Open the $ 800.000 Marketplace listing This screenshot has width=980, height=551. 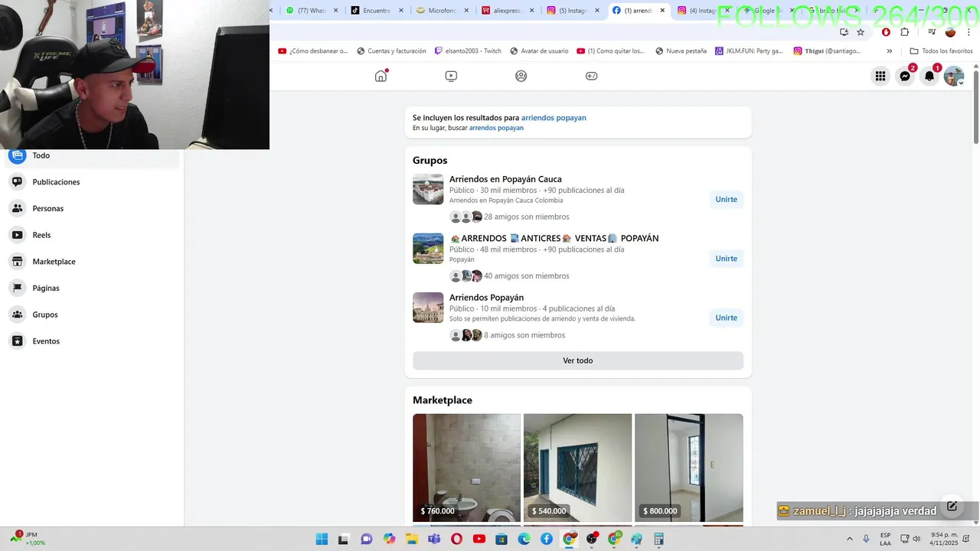688,468
